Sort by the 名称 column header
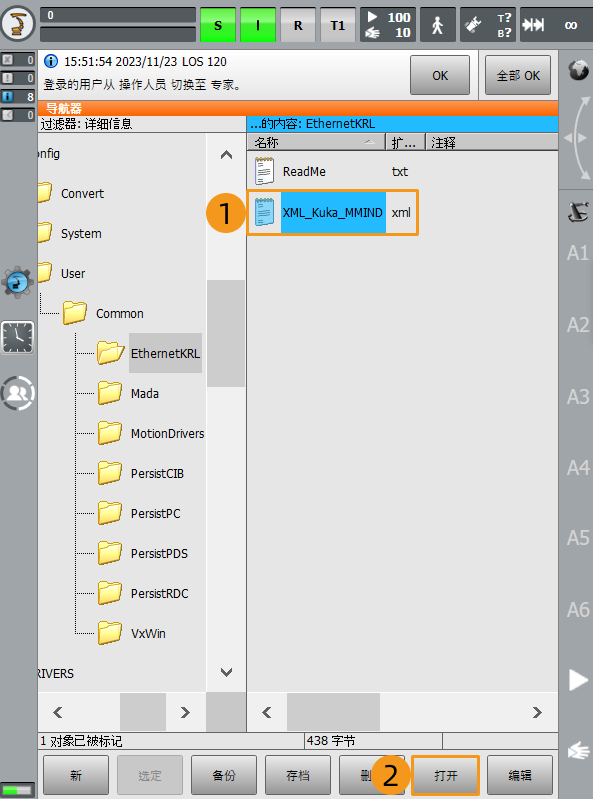 [316, 143]
